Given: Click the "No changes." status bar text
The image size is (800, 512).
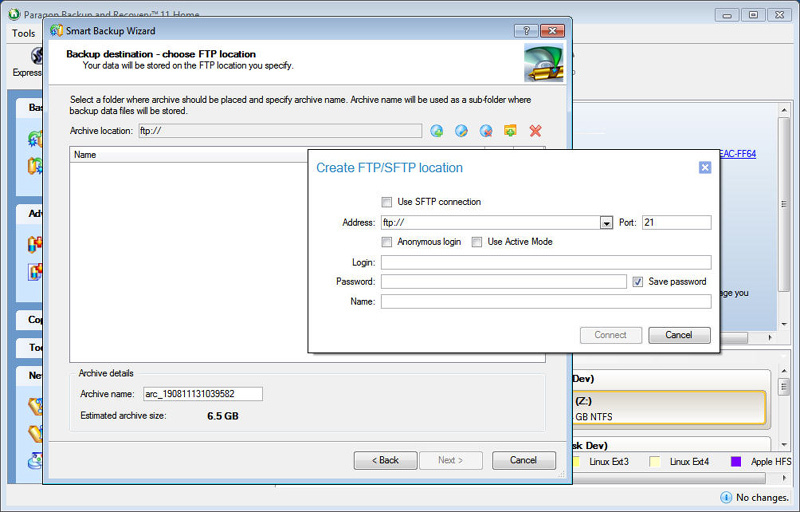Looking at the screenshot, I should pos(762,497).
